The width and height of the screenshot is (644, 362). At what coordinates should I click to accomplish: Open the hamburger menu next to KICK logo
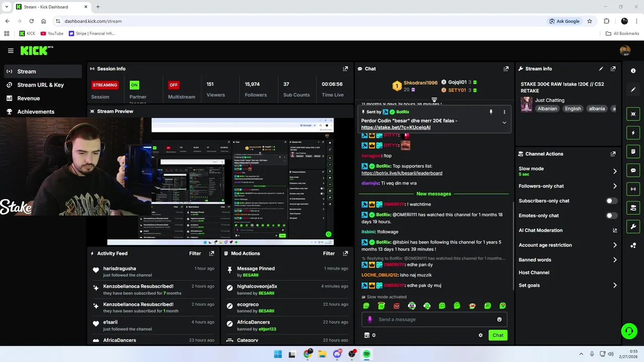click(x=11, y=51)
